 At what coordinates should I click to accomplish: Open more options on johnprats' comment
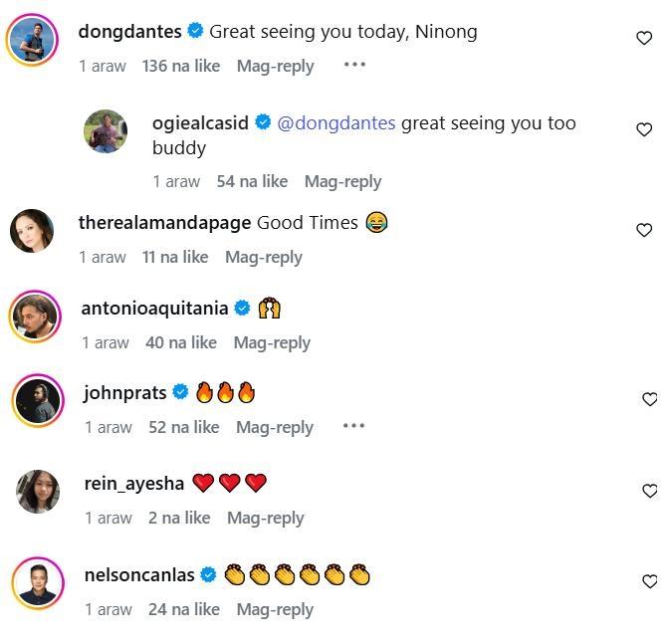click(353, 426)
